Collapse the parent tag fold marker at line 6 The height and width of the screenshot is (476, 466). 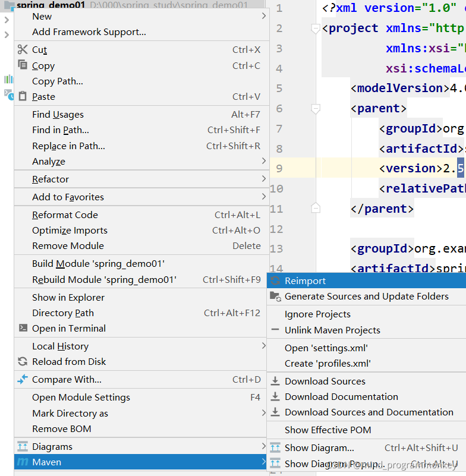(316, 109)
